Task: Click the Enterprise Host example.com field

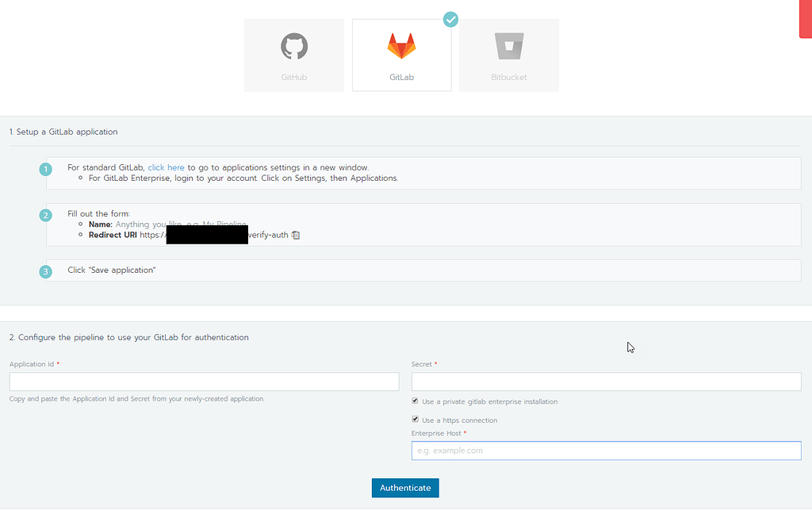Action: coord(606,451)
